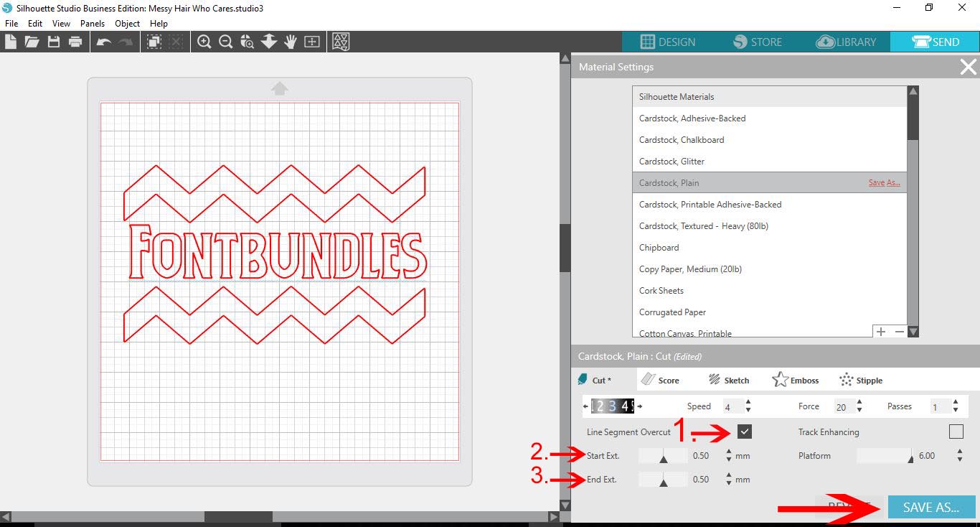Image resolution: width=980 pixels, height=527 pixels.
Task: Open the Panels menu
Action: coord(93,24)
